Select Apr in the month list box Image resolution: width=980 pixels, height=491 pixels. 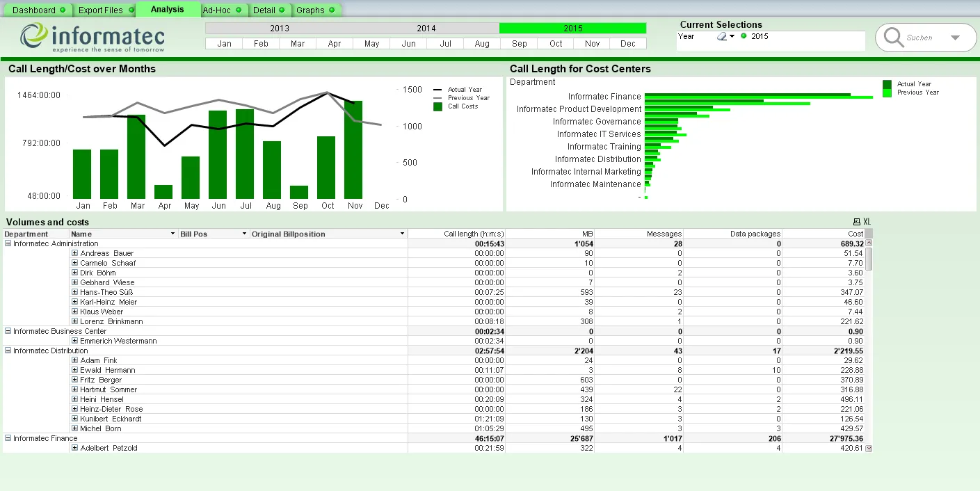335,44
